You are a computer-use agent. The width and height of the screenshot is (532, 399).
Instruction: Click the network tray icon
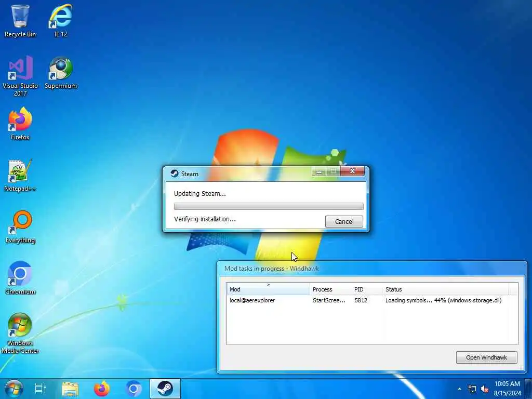tap(472, 389)
